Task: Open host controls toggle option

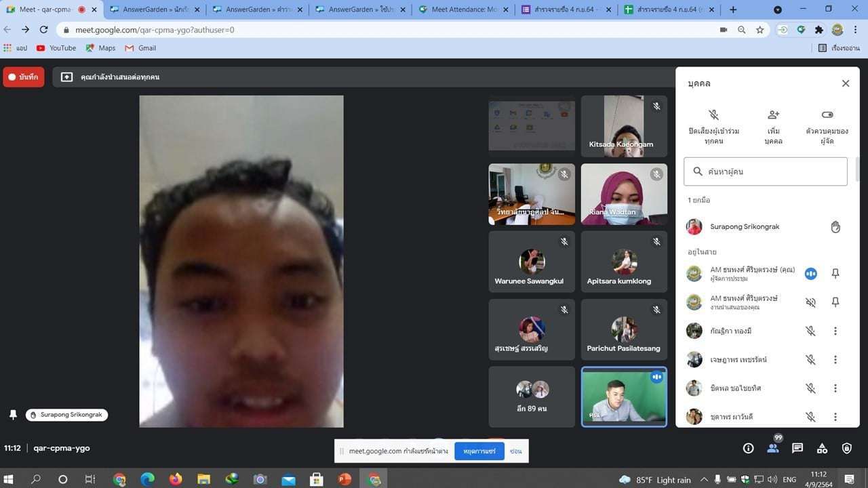Action: [x=827, y=115]
